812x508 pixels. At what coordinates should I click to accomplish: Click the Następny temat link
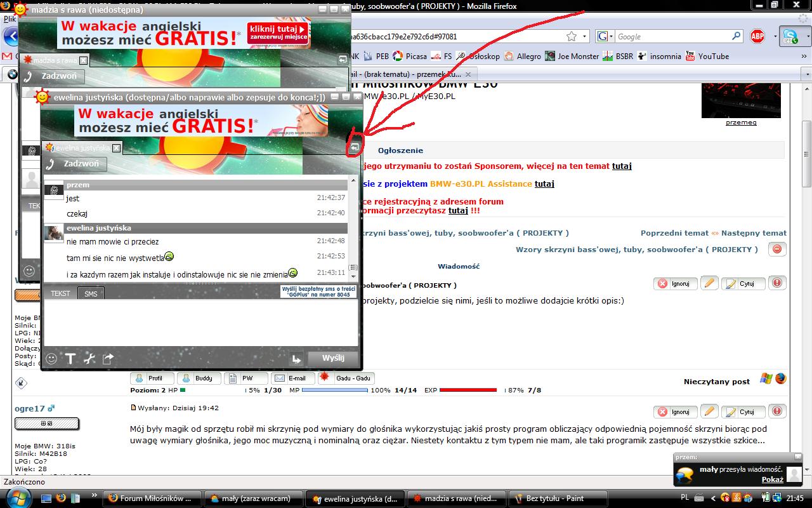[754, 233]
